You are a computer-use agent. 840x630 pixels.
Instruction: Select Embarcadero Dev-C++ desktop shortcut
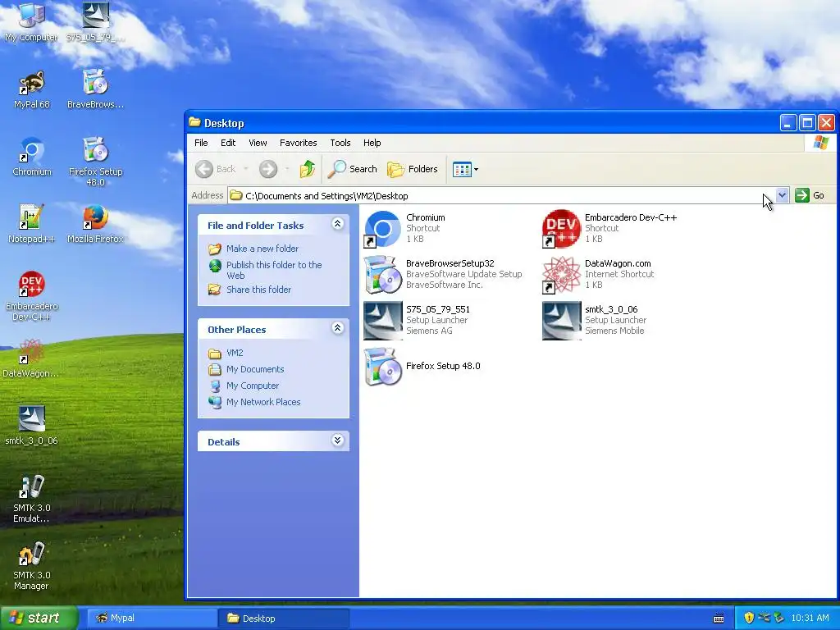(32, 296)
